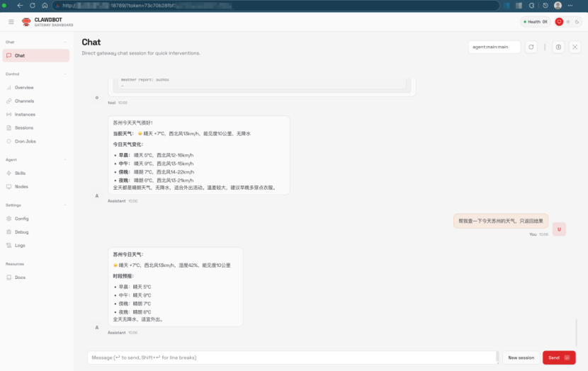This screenshot has height=371, width=588.
Task: Click the red Send button
Action: [559, 358]
